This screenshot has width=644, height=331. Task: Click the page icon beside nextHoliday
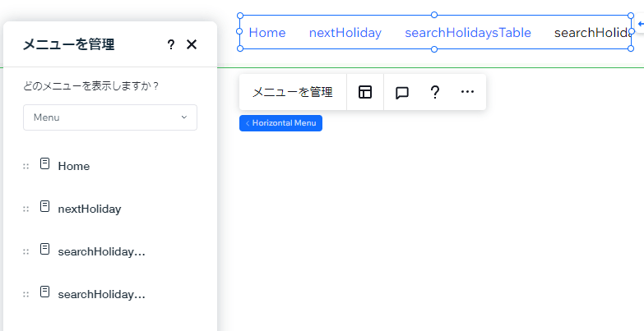[x=44, y=206]
